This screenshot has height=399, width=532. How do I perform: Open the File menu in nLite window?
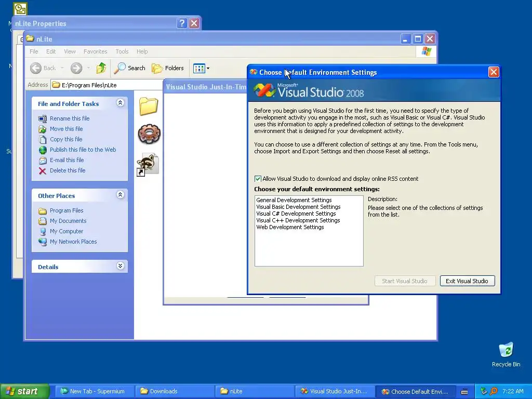(34, 51)
